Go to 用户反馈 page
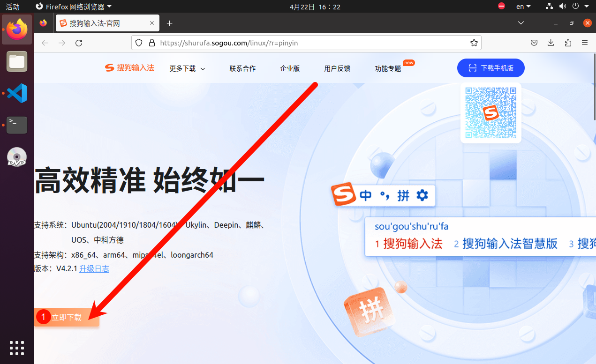Screen dimensions: 596x364 click(x=337, y=68)
